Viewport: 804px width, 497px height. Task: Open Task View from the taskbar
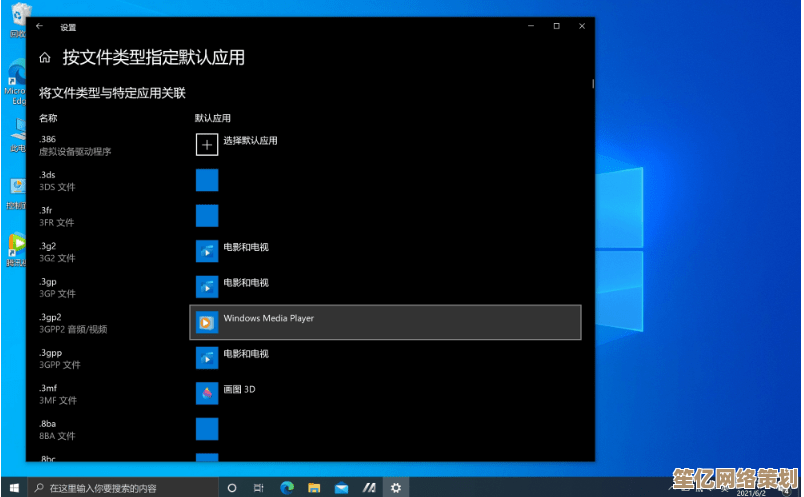pos(259,488)
